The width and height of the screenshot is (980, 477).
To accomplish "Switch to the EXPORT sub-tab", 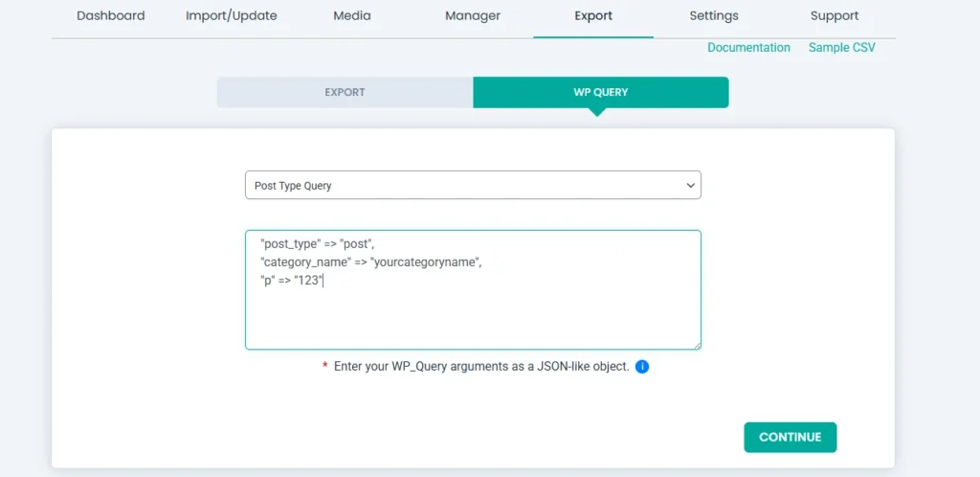I will (345, 93).
